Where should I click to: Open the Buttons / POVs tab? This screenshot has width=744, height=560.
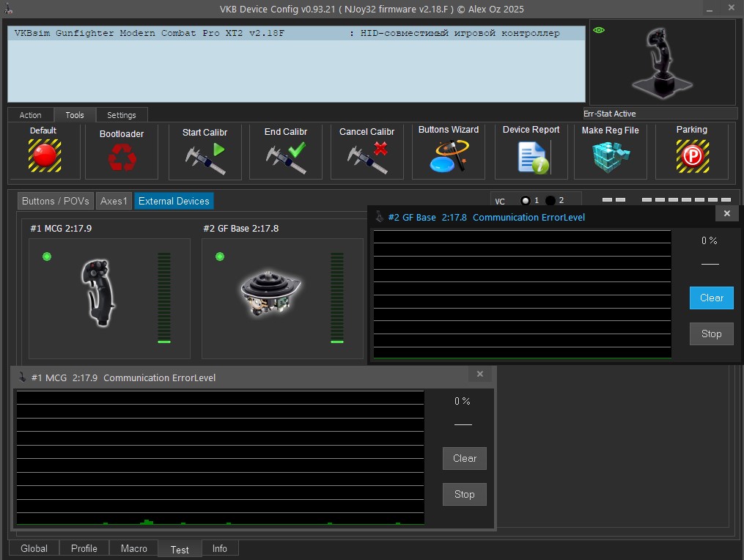click(56, 201)
